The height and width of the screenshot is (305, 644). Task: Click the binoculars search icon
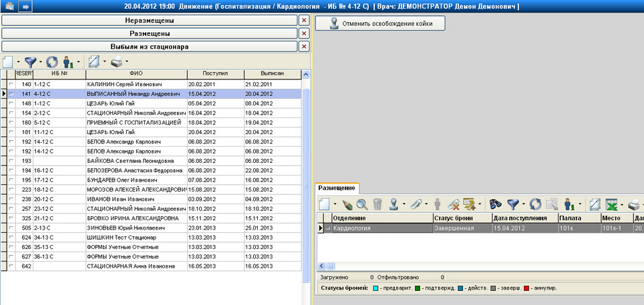[496, 203]
